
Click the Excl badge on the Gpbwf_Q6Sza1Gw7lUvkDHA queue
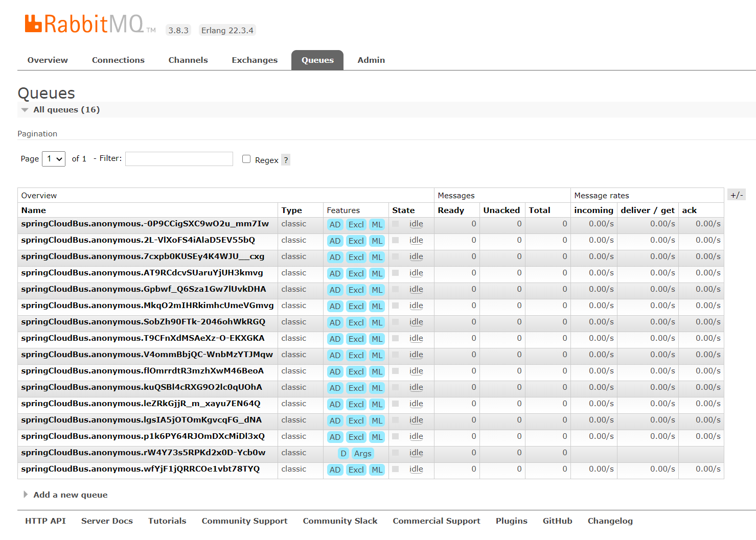pyautogui.click(x=356, y=290)
